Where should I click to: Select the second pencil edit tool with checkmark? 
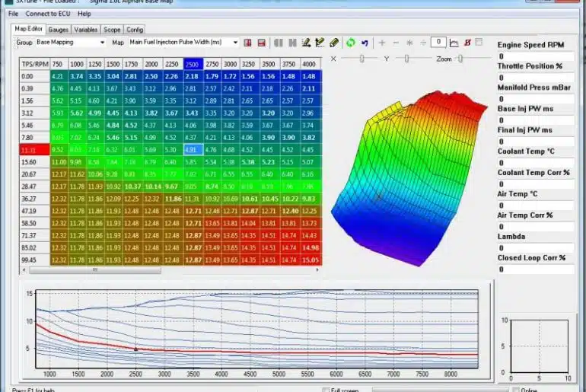320,43
